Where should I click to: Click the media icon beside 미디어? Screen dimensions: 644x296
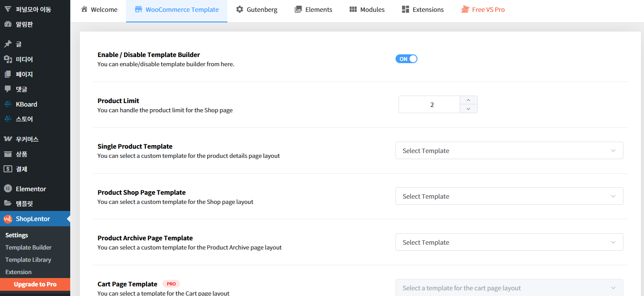[7, 59]
